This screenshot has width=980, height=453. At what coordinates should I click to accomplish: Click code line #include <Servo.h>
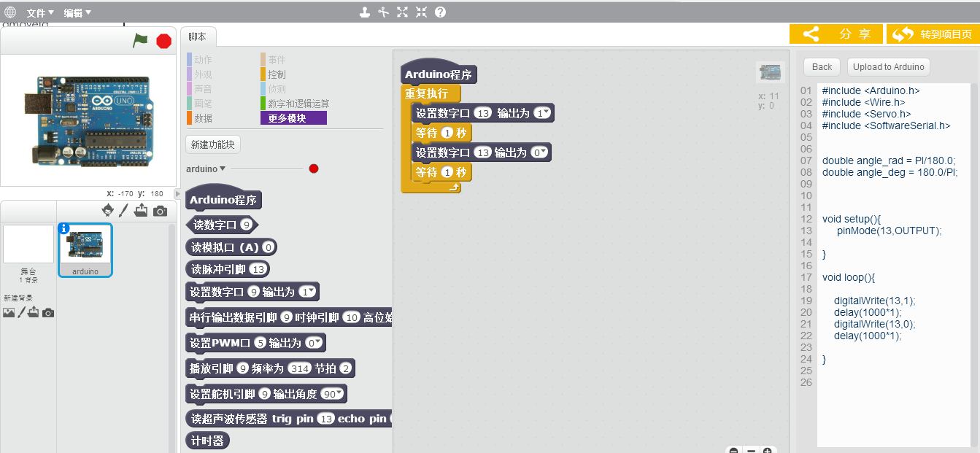pos(866,114)
